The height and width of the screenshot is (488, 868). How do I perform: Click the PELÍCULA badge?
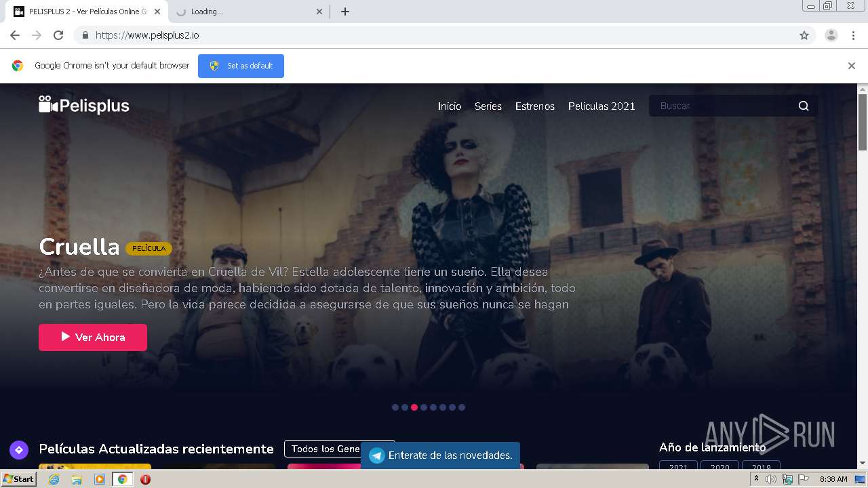coord(149,249)
